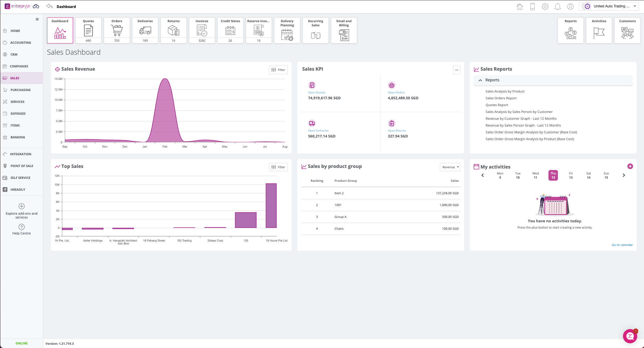The width and height of the screenshot is (644, 348).
Task: Click the notifications bell icon
Action: tap(557, 7)
